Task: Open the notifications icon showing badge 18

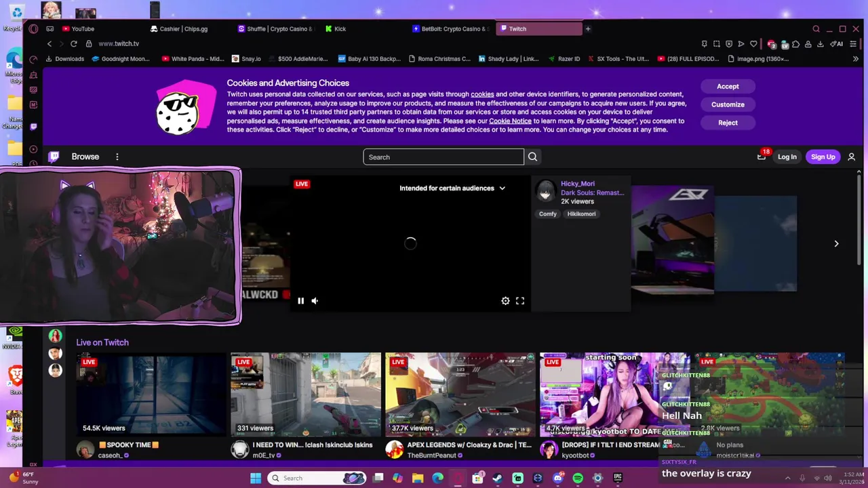Action: pyautogui.click(x=762, y=157)
